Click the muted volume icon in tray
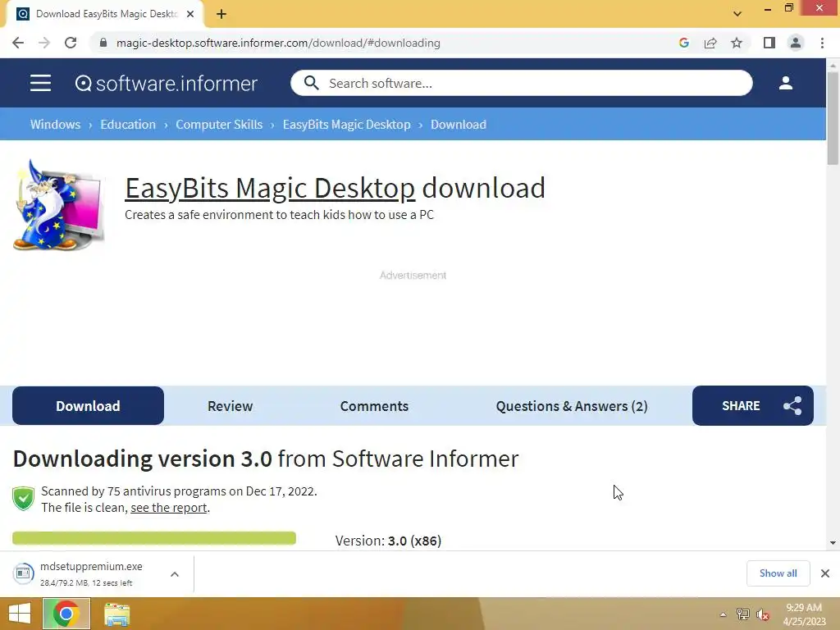Screen dimensions: 840x630 pos(763,614)
